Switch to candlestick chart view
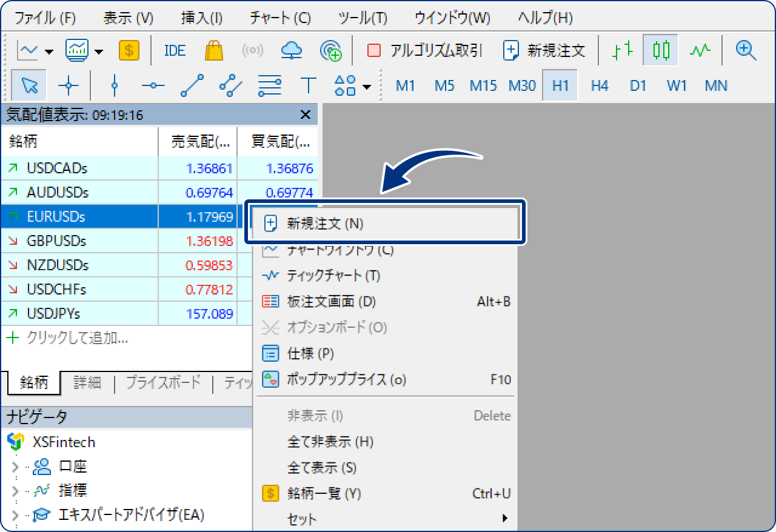Viewport: 776px width, 532px height. click(x=661, y=50)
